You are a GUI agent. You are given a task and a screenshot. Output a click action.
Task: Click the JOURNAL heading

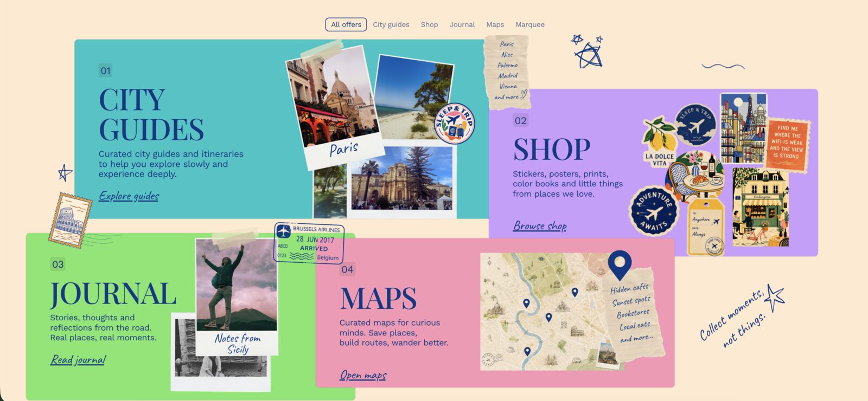[x=113, y=294]
